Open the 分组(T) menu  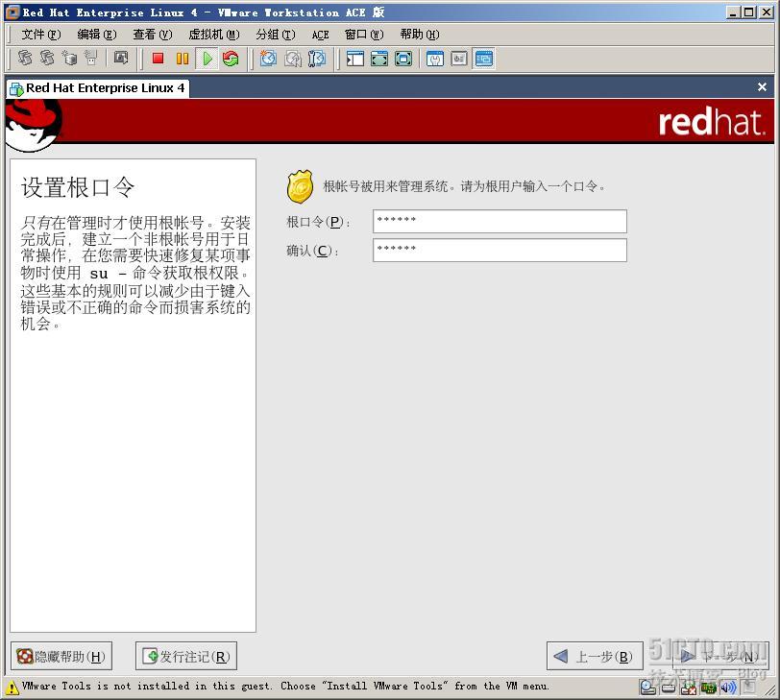pyautogui.click(x=276, y=35)
